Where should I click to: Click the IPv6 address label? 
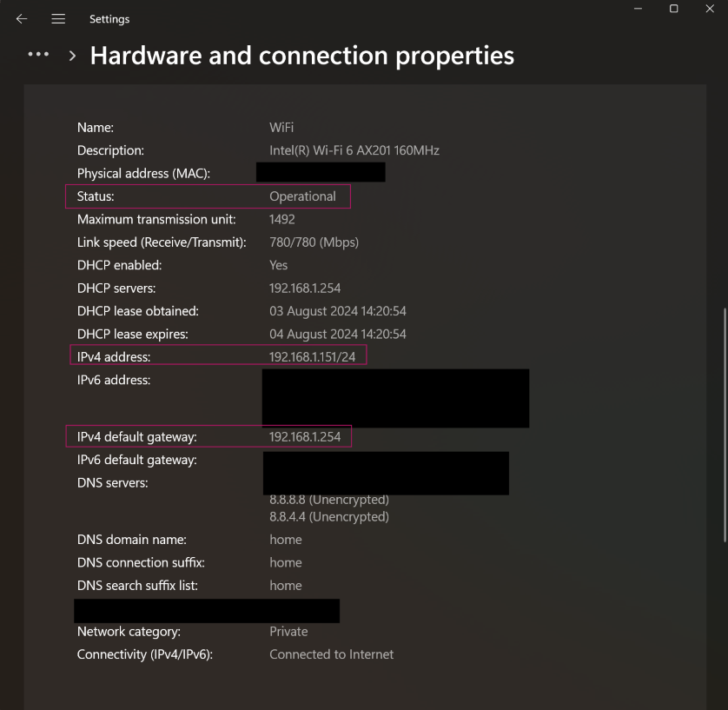[x=114, y=381]
